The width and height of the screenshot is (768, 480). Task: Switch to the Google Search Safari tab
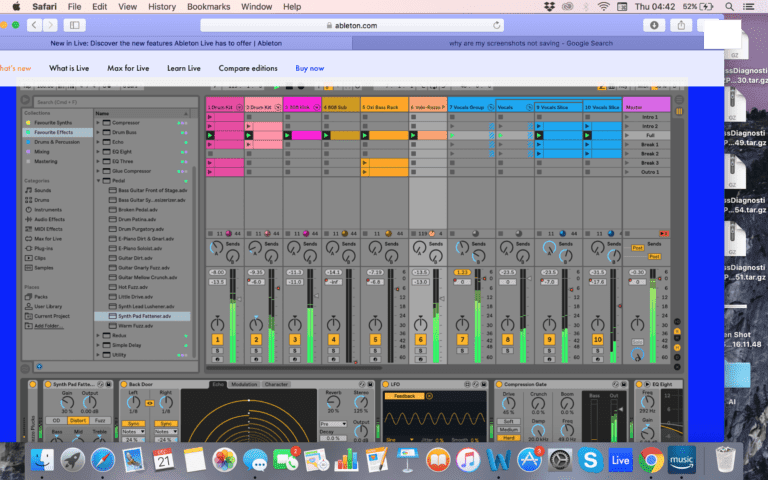(531, 43)
